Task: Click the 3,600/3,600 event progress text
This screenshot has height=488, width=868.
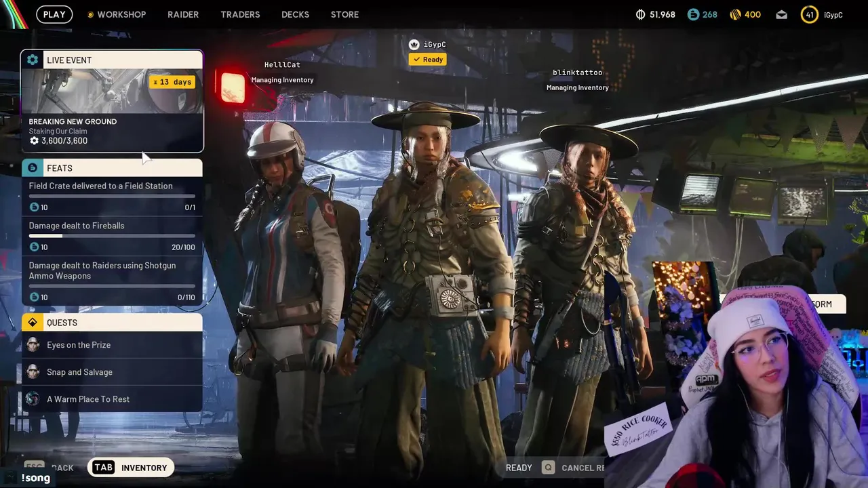Action: [x=64, y=141]
